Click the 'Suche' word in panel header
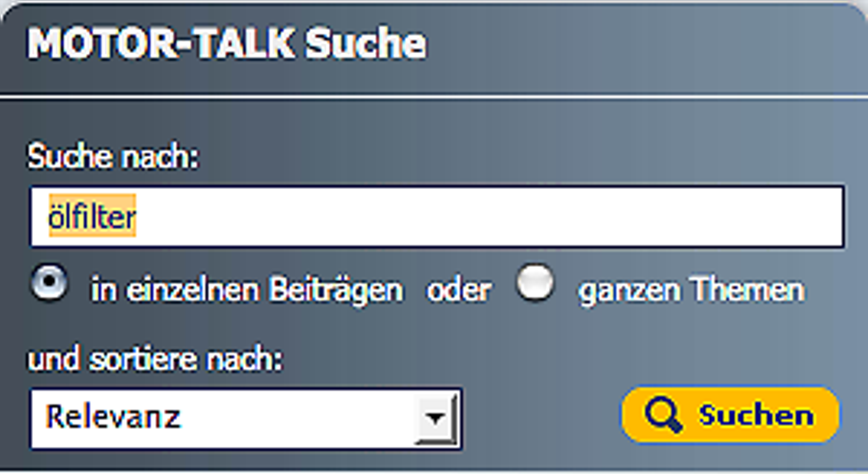The image size is (868, 474). 366,43
